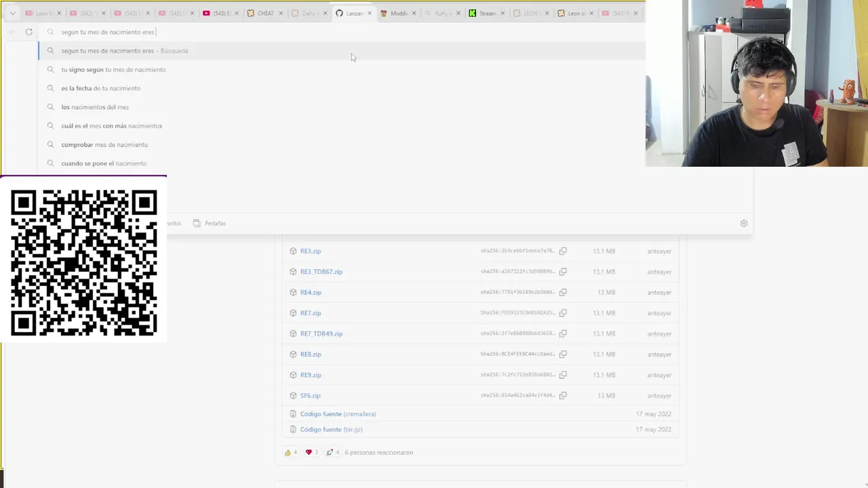
Task: Click the '13 MB' size for SF6.zip
Action: point(606,396)
